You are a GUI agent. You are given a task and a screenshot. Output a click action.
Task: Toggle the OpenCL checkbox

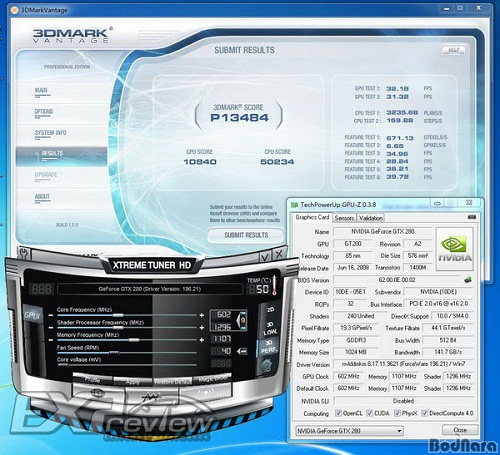(338, 413)
